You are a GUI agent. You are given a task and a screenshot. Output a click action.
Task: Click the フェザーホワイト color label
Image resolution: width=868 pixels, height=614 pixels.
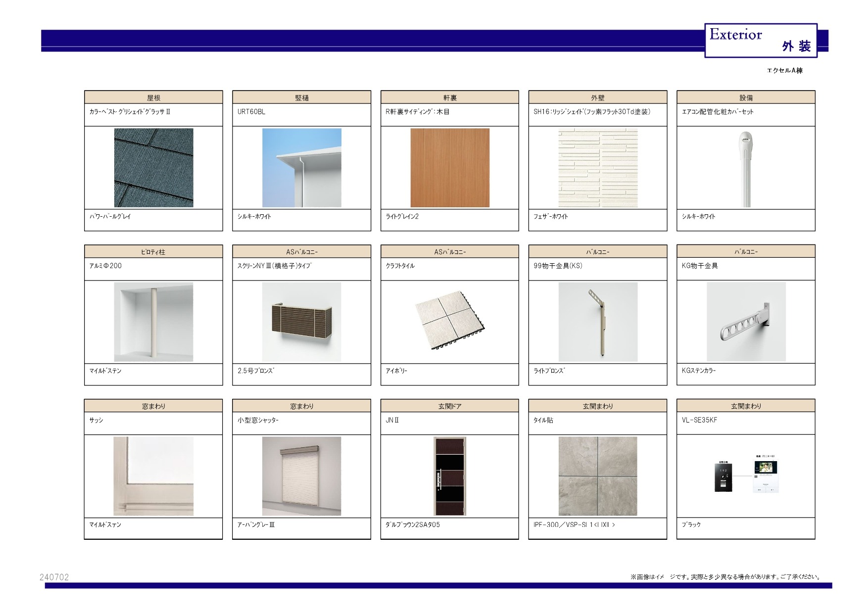tap(551, 216)
